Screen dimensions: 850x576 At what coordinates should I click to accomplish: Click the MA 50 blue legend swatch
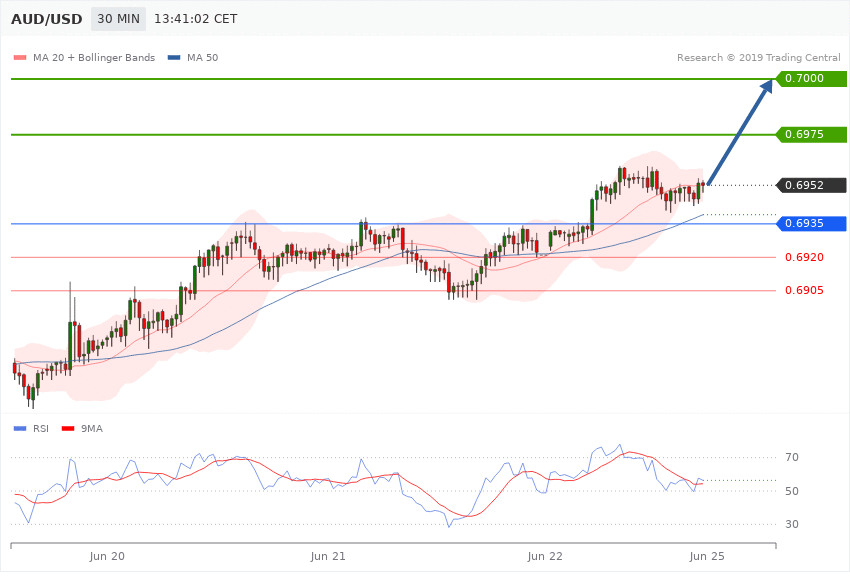(174, 57)
